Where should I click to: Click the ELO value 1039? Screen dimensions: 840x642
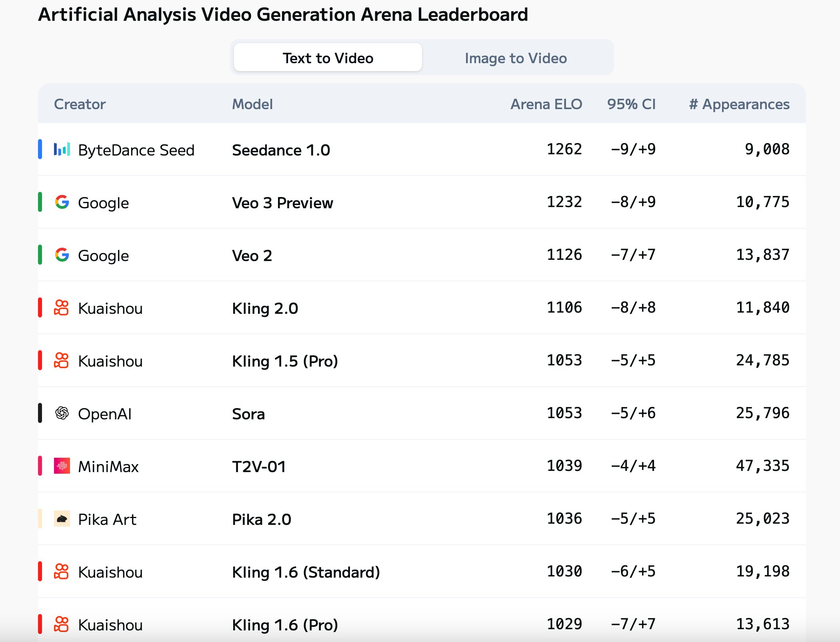click(564, 466)
